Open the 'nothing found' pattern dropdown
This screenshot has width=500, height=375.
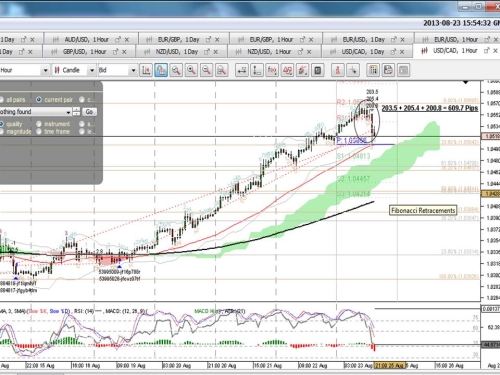[x=36, y=112]
